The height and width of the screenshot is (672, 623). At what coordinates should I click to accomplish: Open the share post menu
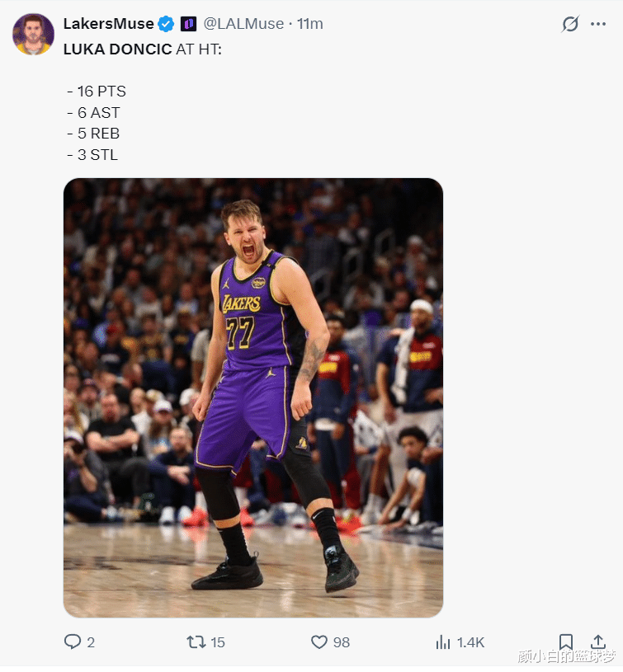(x=599, y=641)
